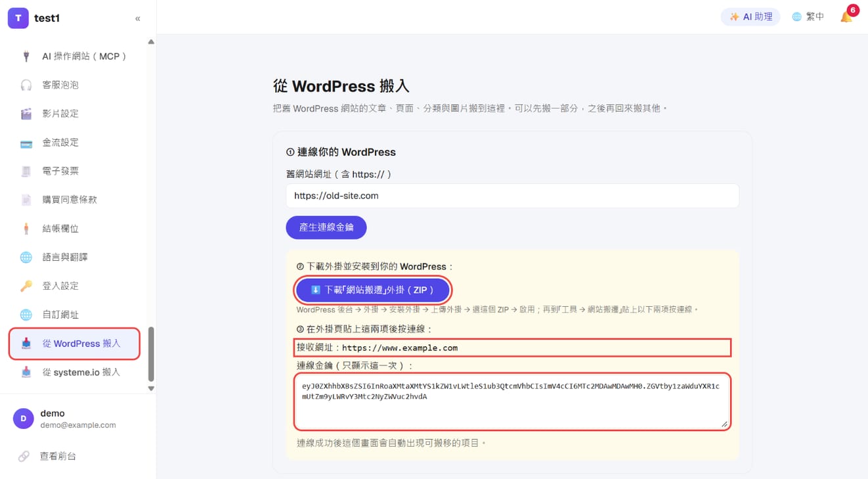Click the key icon beside 登入設定
Image resolution: width=868 pixels, height=479 pixels.
[x=26, y=286]
